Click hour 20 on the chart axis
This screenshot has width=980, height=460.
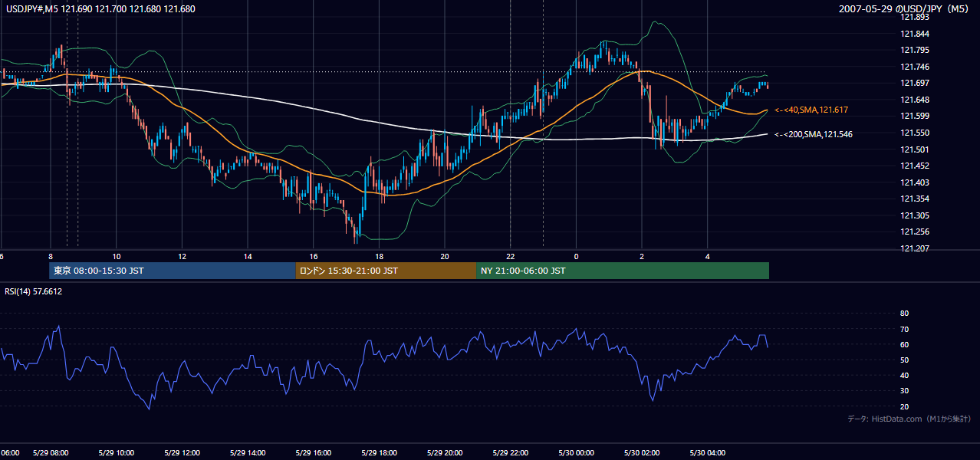tap(445, 255)
